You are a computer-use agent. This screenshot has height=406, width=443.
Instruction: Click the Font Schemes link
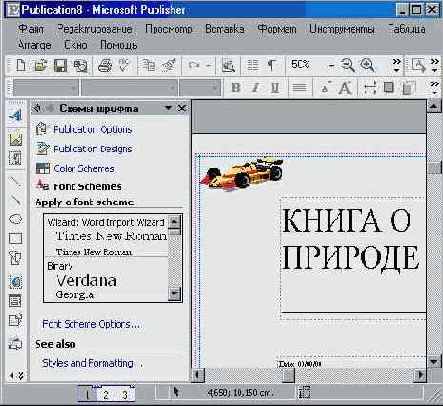(87, 186)
